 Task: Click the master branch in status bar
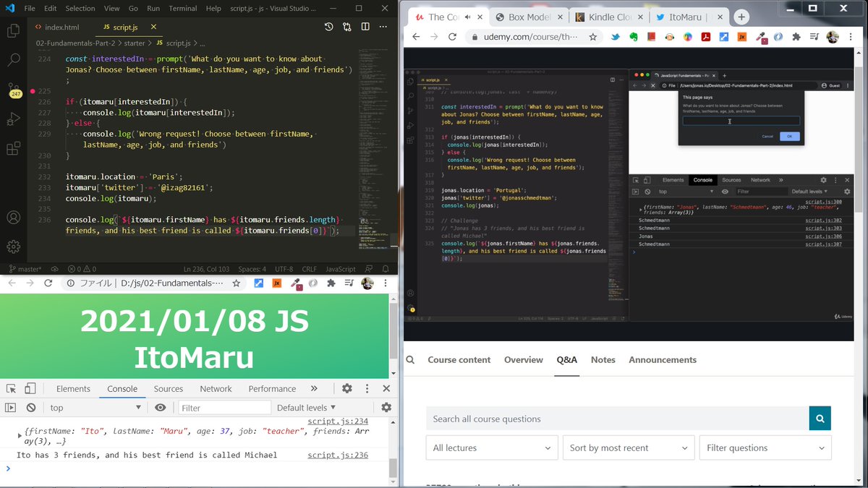click(25, 269)
